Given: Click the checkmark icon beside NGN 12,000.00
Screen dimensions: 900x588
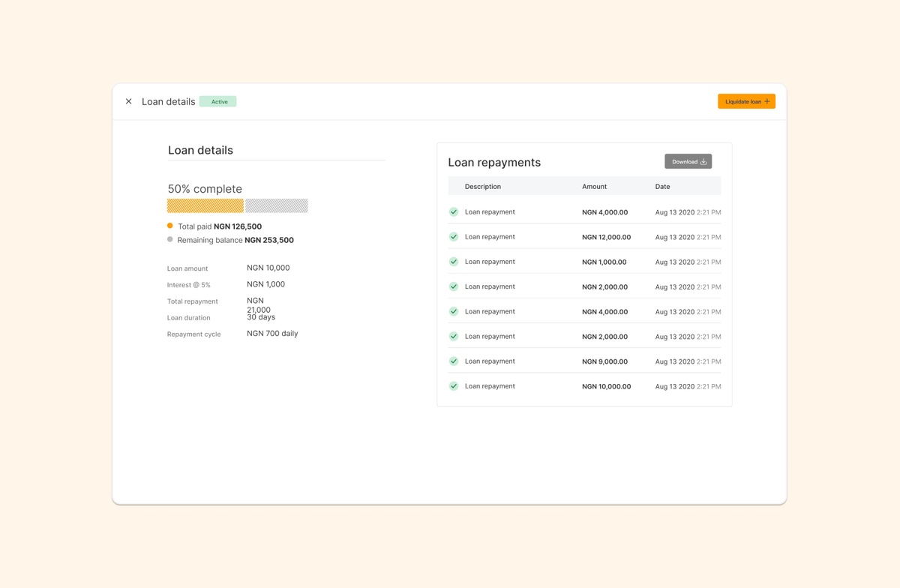Looking at the screenshot, I should (454, 237).
